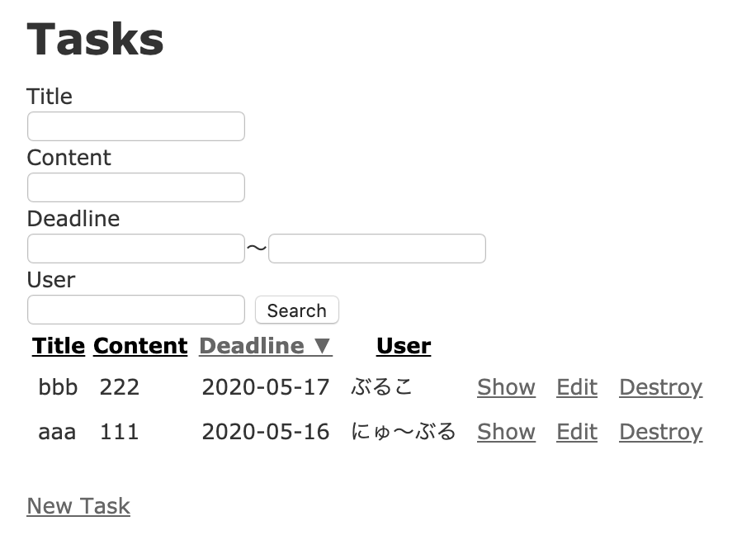Sort tasks by Title column
This screenshot has width=756, height=540.
[59, 346]
